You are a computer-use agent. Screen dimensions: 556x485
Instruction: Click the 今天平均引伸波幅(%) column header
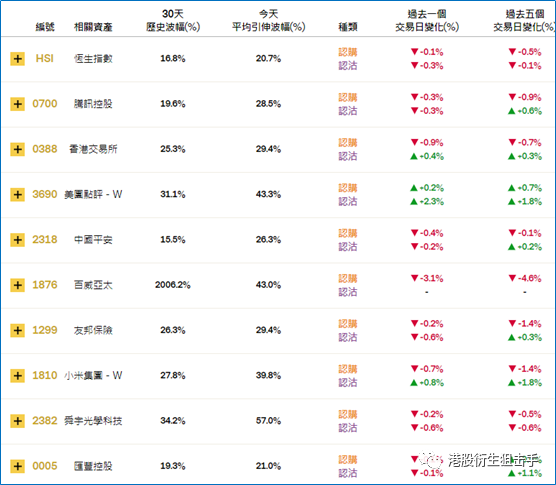coord(268,21)
